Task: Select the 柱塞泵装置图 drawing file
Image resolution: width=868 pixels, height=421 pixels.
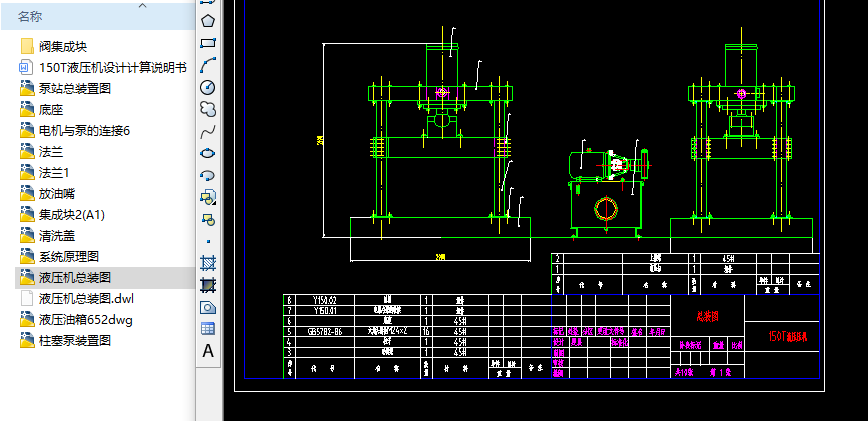Action: [65, 340]
